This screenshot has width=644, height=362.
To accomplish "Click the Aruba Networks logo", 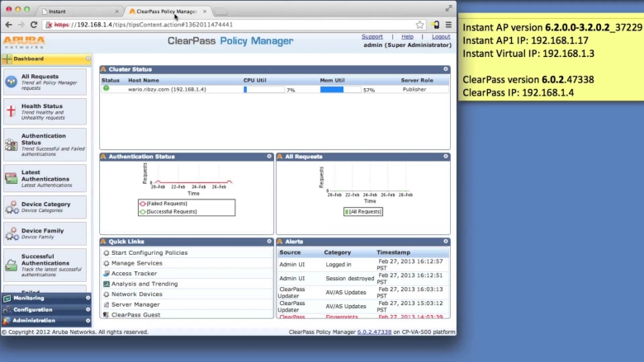I will [x=24, y=42].
